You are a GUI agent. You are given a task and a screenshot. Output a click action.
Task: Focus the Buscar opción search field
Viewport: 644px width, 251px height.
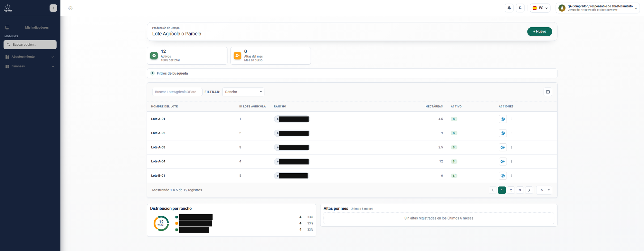click(x=30, y=45)
